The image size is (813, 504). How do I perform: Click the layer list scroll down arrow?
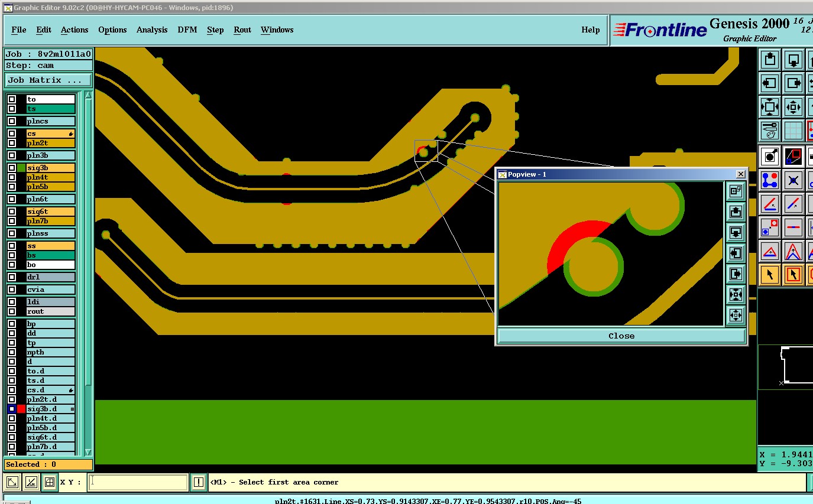(x=89, y=452)
